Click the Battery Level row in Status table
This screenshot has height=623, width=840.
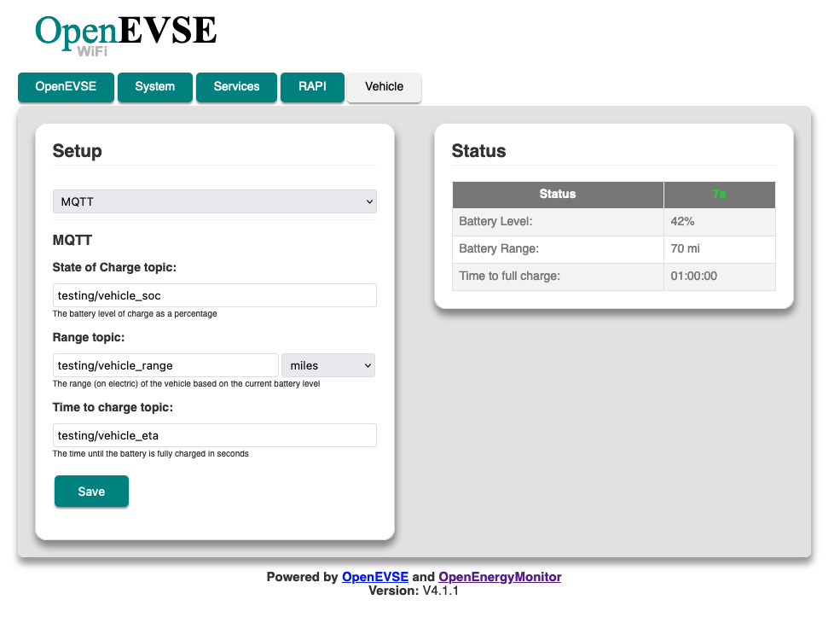click(557, 221)
